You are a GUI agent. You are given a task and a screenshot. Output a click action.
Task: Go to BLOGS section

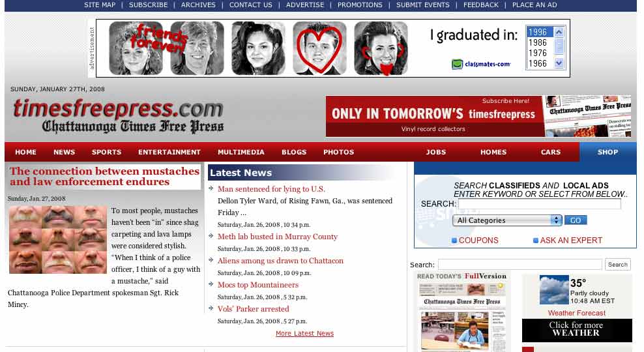pos(294,152)
